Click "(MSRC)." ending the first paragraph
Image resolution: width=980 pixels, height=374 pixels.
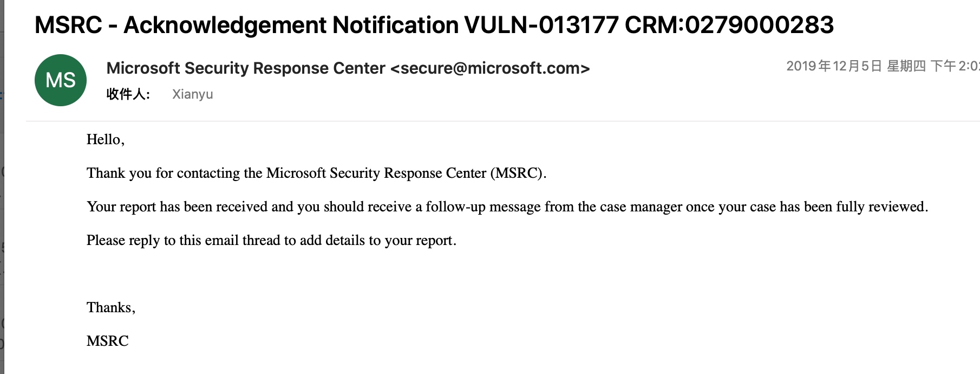click(518, 173)
